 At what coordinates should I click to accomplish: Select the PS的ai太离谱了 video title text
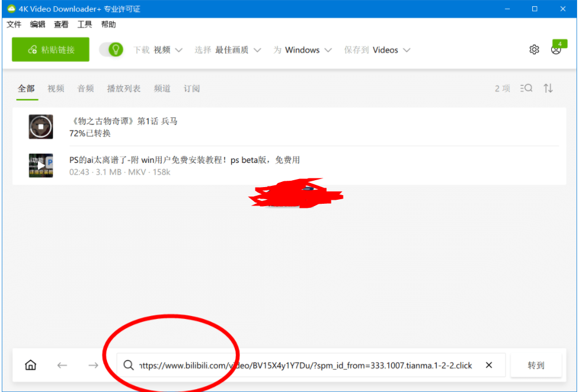click(185, 160)
